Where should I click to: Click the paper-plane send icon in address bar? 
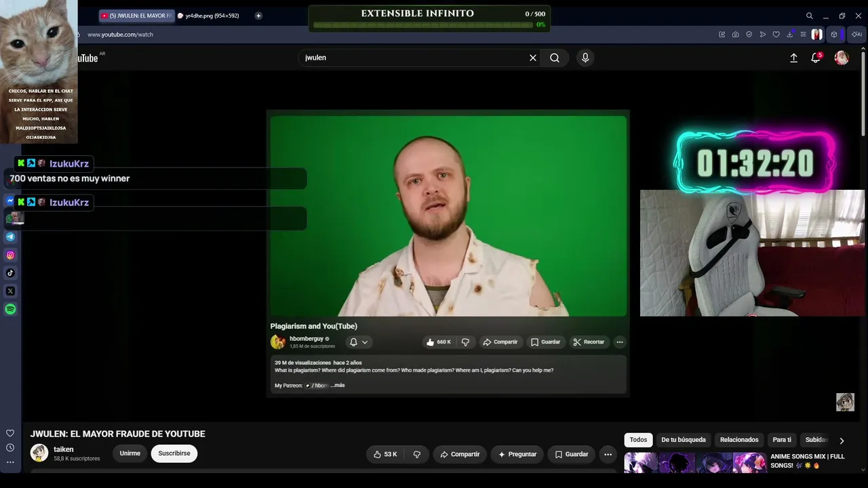click(763, 35)
